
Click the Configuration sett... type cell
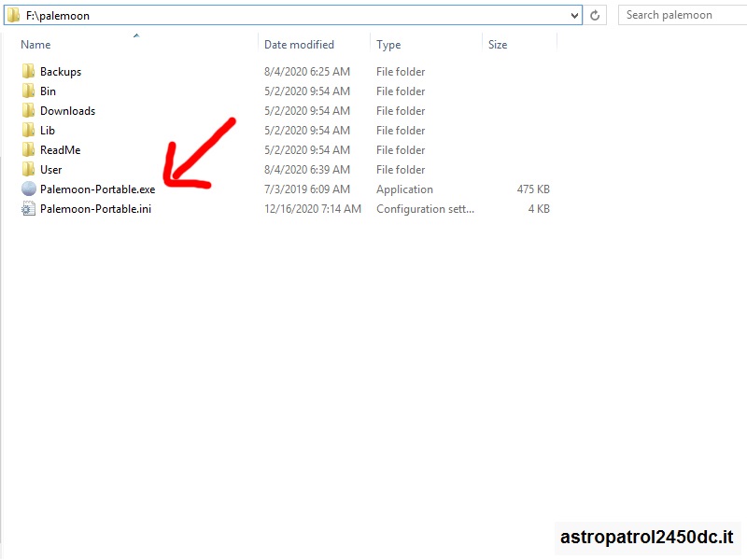tap(425, 208)
